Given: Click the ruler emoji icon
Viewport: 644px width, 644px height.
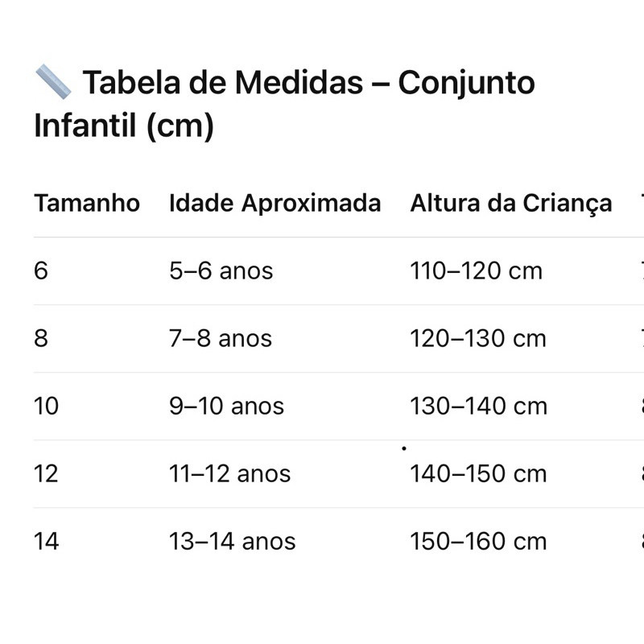Looking at the screenshot, I should [x=53, y=81].
